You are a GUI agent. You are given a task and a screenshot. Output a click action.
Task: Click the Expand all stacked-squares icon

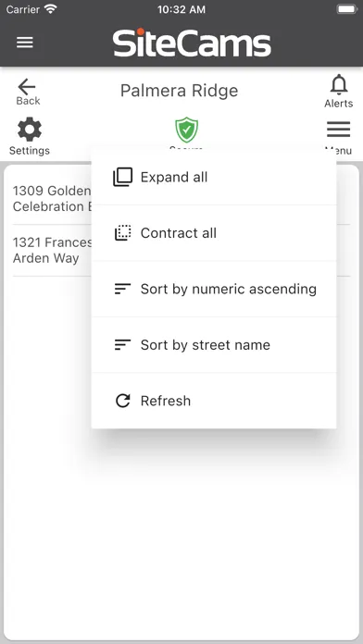click(122, 177)
